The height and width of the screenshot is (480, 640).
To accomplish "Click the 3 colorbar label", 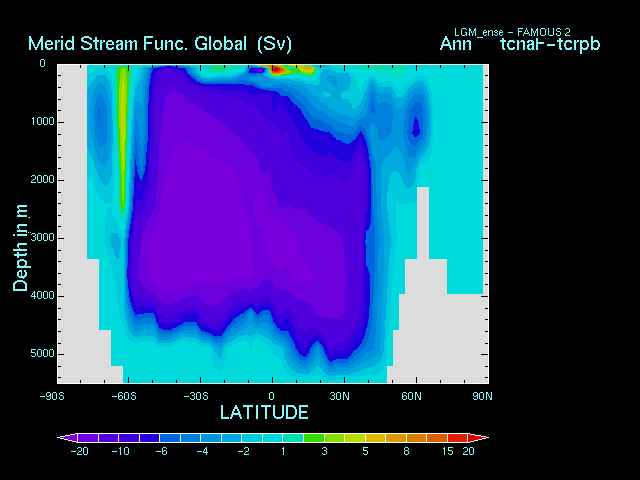I will pos(324,451).
